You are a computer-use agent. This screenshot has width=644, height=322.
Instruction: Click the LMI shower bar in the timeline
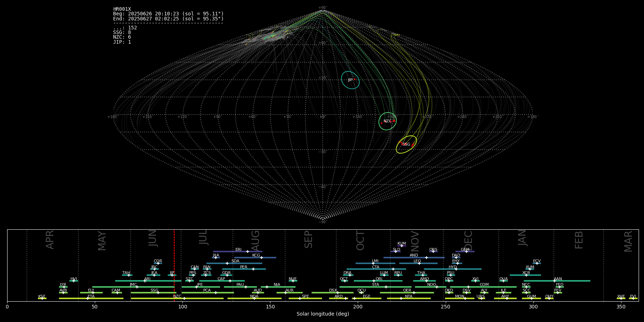click(375, 263)
